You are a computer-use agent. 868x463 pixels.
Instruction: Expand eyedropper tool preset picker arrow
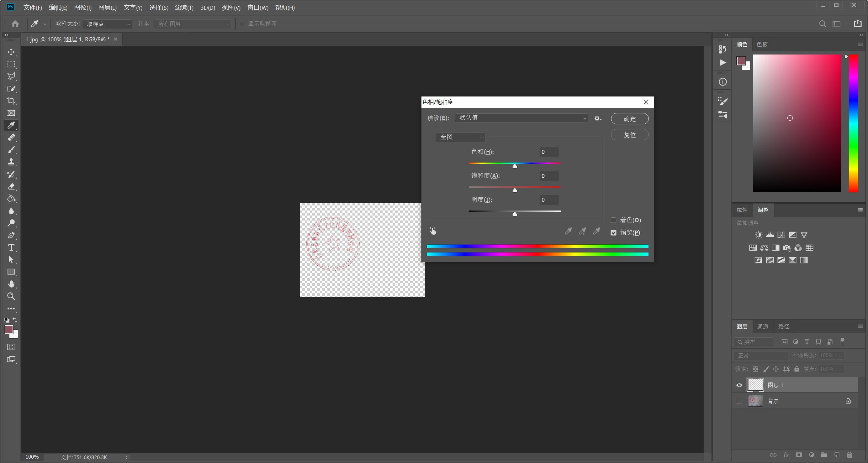point(44,24)
